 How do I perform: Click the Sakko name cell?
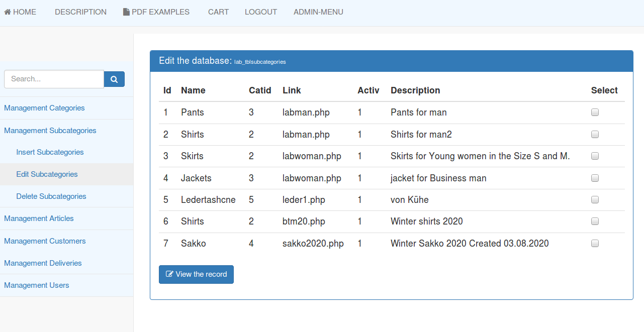[x=194, y=244]
